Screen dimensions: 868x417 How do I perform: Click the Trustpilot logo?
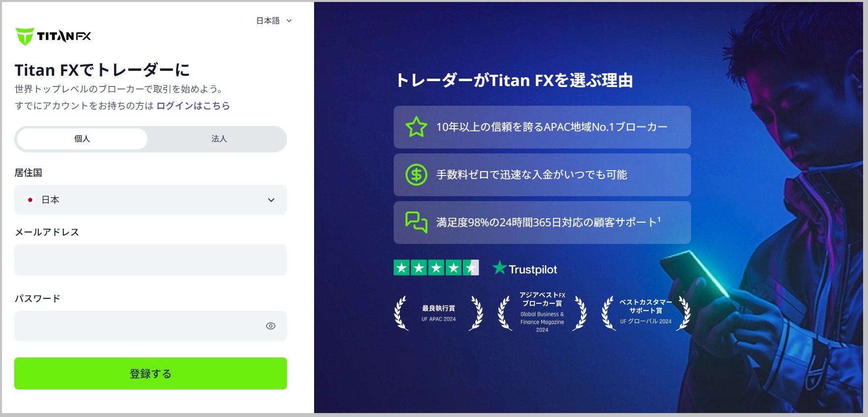tap(525, 268)
